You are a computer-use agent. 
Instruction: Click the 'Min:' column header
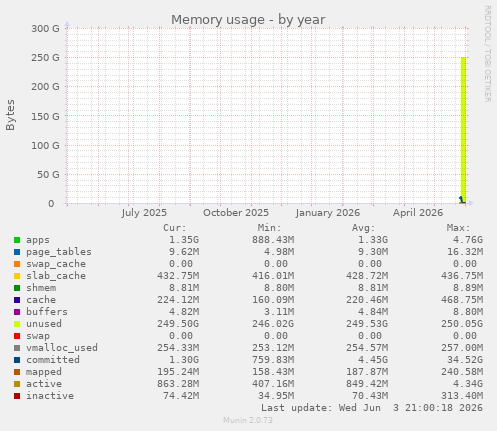[x=269, y=228]
